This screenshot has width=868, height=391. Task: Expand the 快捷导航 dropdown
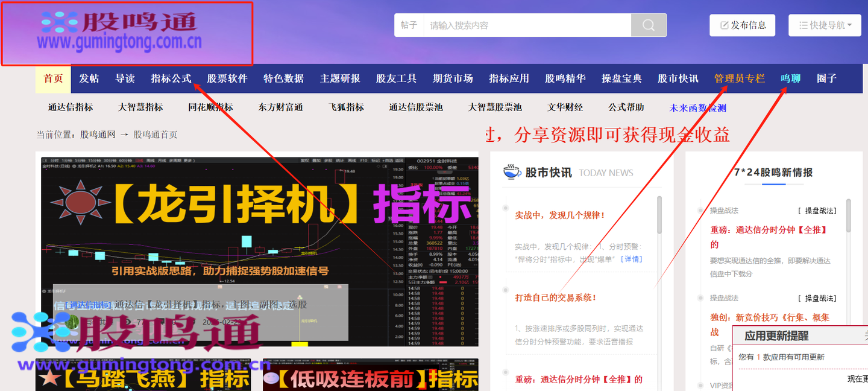tap(825, 25)
